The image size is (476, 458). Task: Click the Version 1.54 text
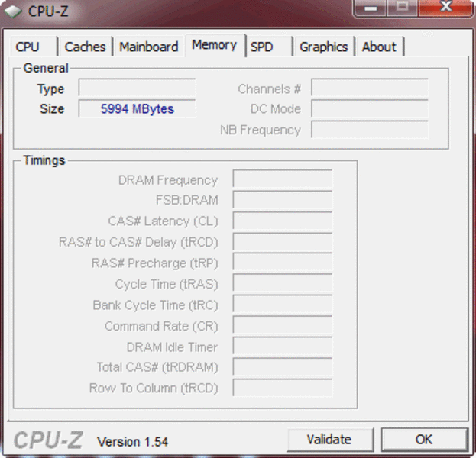tap(132, 442)
